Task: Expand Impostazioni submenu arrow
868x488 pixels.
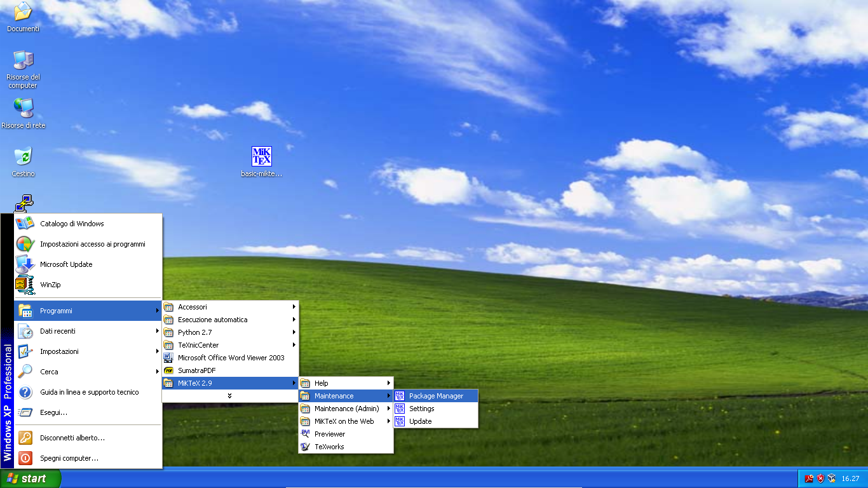Action: (x=158, y=351)
